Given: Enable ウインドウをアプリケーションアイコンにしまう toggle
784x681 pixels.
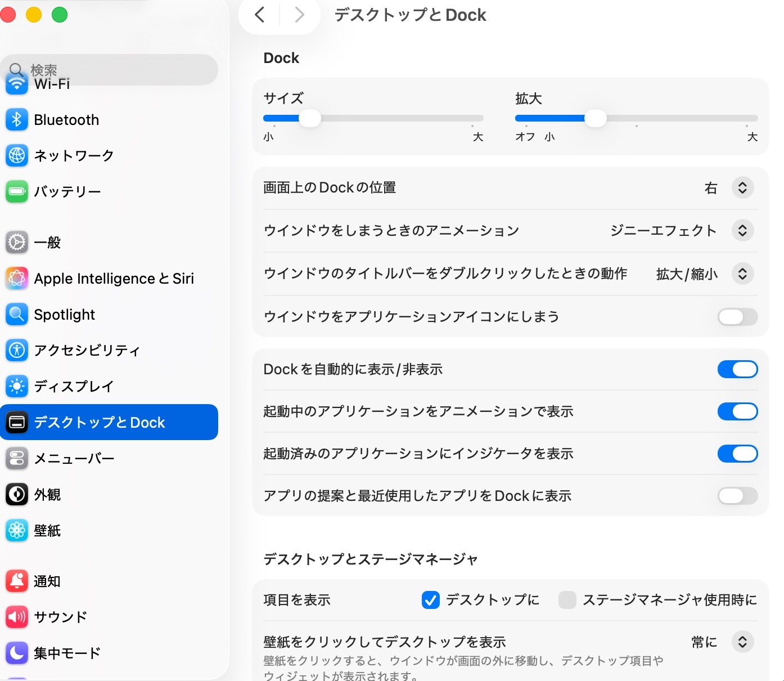Looking at the screenshot, I should (737, 317).
